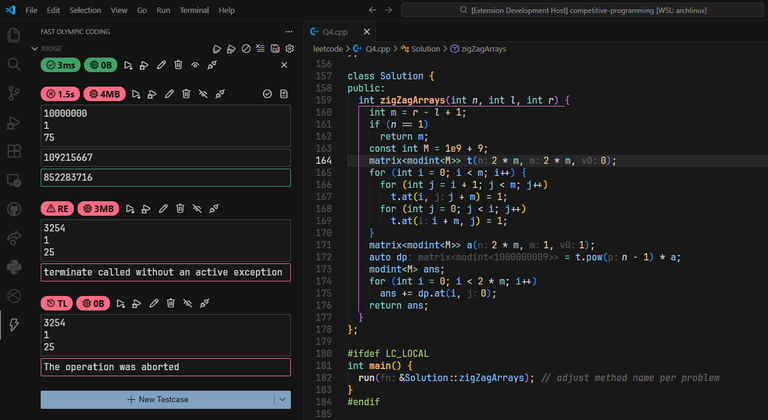Click the 1.5s testcase input field

click(166, 125)
